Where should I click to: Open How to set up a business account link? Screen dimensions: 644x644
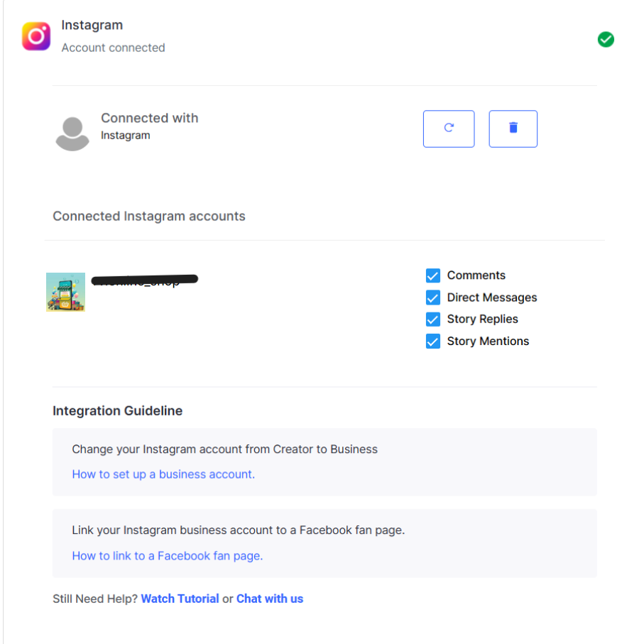point(163,474)
